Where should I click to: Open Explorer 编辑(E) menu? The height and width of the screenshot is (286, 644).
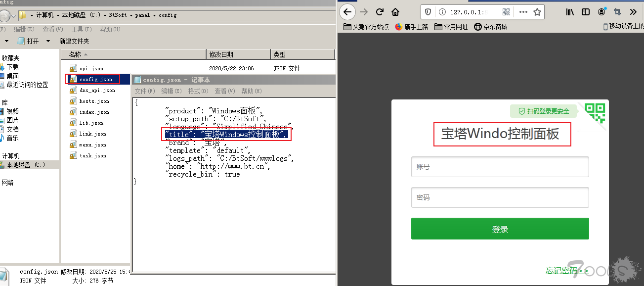click(24, 29)
